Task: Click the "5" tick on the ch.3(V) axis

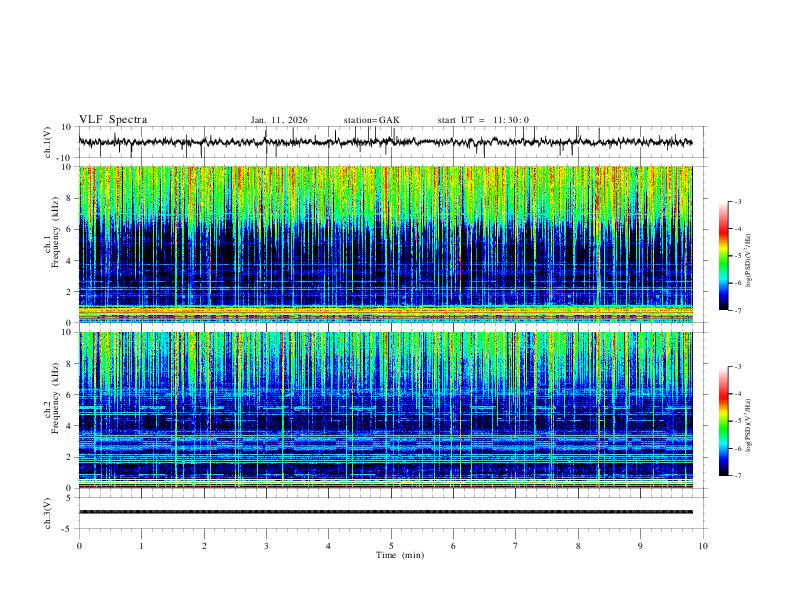Action: tap(70, 498)
